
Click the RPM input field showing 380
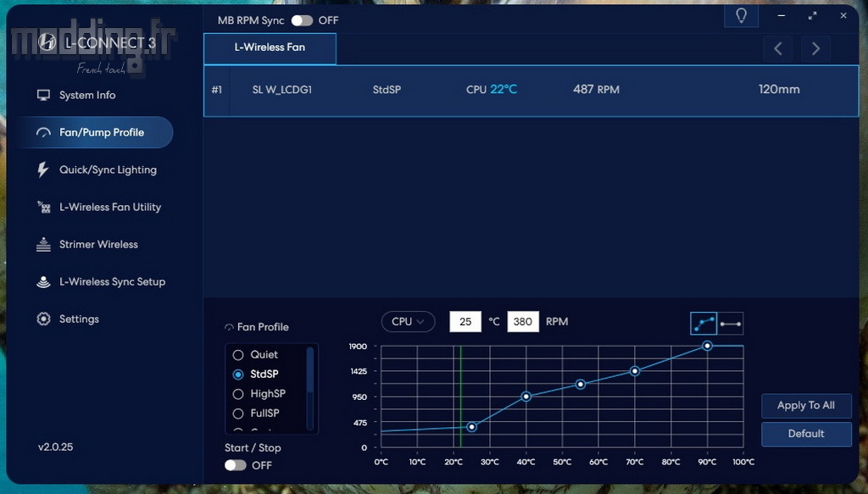pos(522,321)
